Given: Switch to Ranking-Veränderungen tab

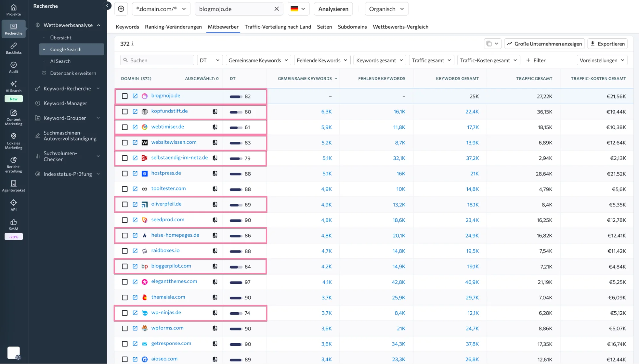Looking at the screenshot, I should 173,27.
